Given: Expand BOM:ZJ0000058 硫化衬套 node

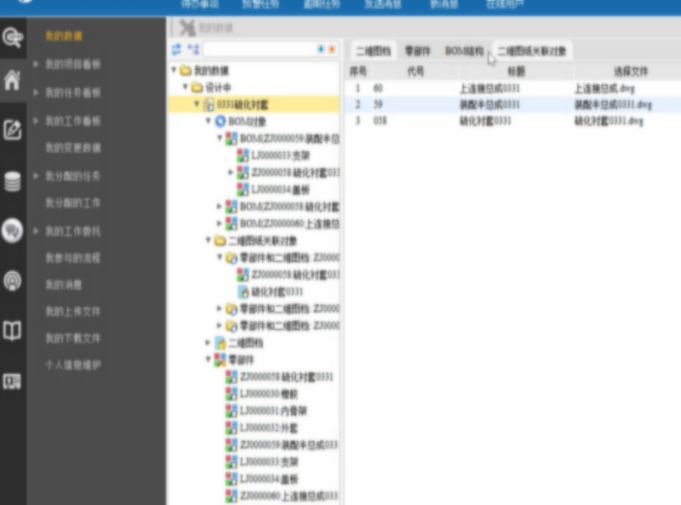Looking at the screenshot, I should click(220, 207).
